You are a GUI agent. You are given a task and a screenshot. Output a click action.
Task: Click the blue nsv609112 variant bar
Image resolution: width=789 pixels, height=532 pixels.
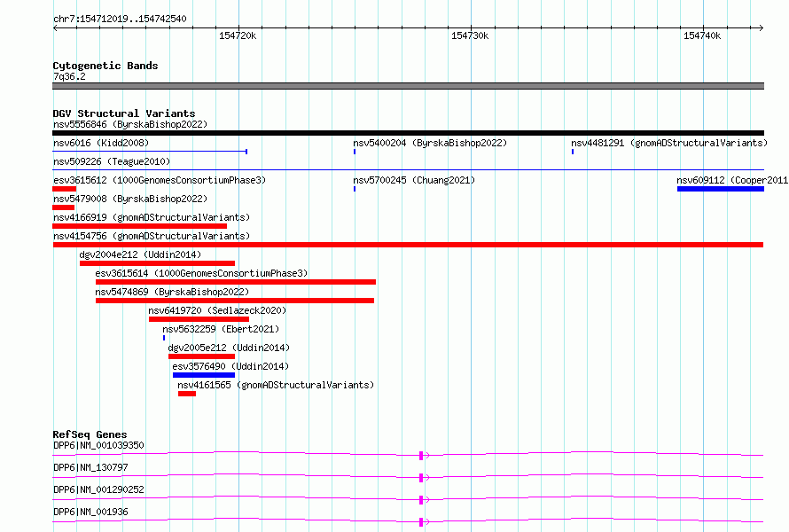(x=721, y=189)
